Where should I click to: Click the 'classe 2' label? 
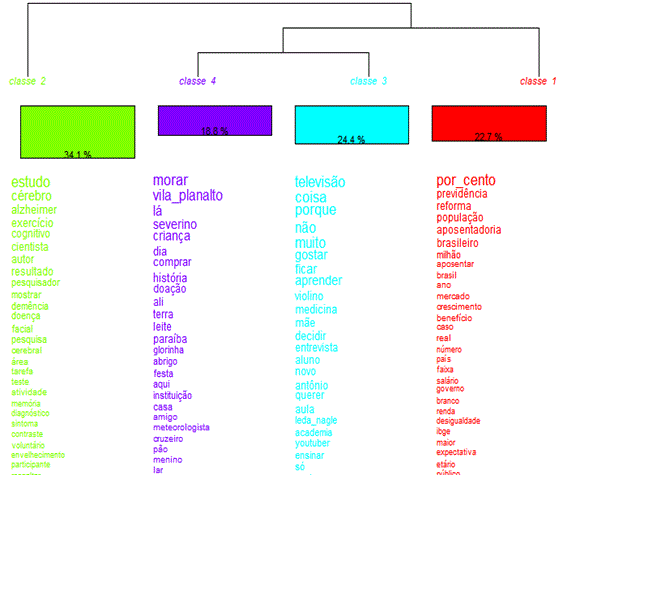pyautogui.click(x=27, y=81)
